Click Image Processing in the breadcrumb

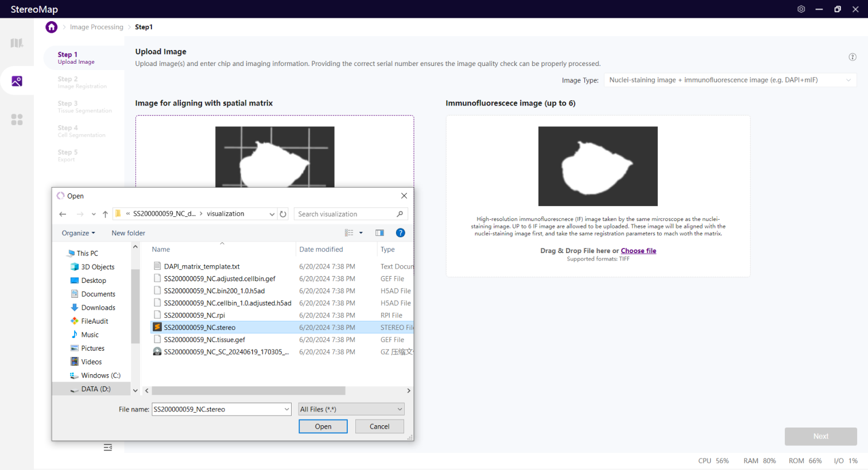click(x=96, y=27)
